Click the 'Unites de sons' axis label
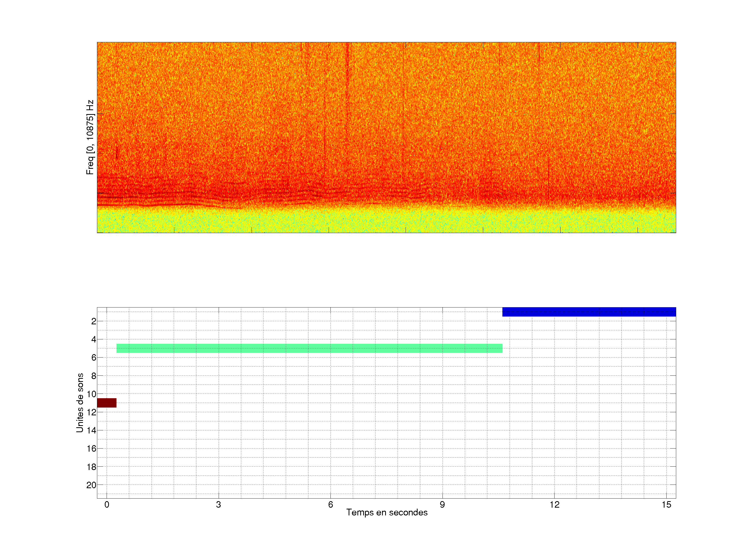This screenshot has width=747, height=560. click(x=80, y=403)
